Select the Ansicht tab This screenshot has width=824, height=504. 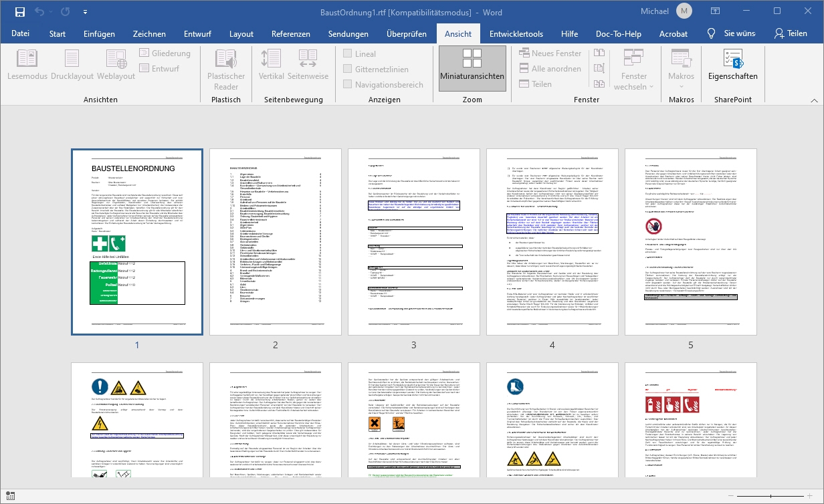[458, 33]
